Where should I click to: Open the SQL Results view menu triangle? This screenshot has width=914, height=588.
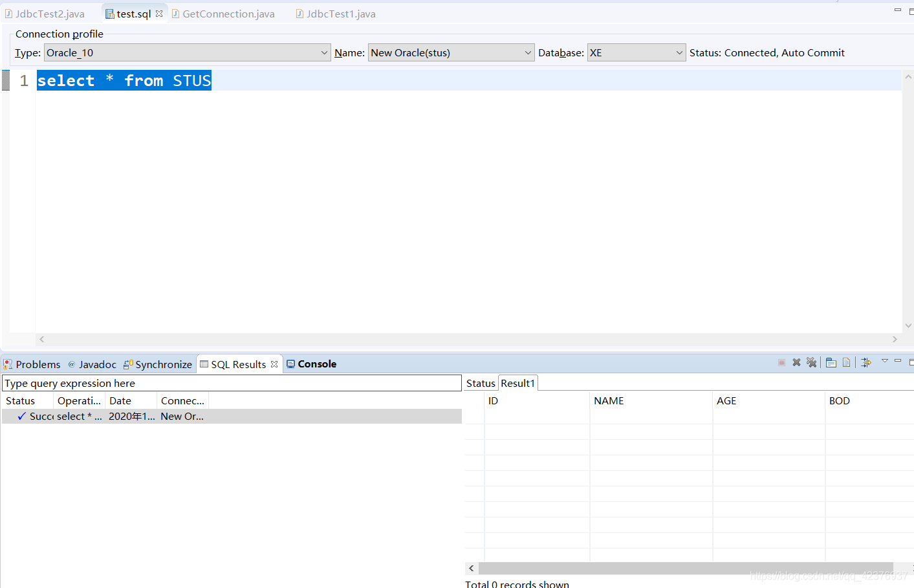click(x=885, y=361)
